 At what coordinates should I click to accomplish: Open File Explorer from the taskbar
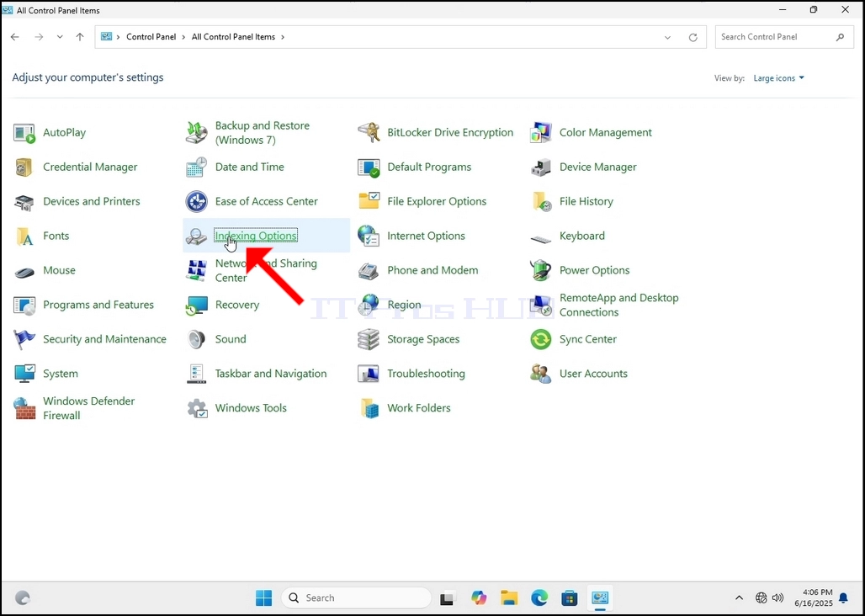[x=509, y=597]
